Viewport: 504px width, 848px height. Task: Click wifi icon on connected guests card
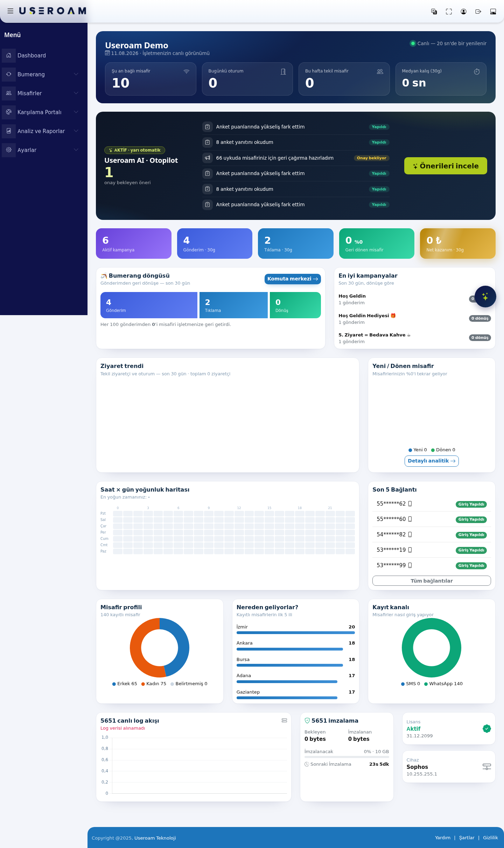pyautogui.click(x=187, y=71)
